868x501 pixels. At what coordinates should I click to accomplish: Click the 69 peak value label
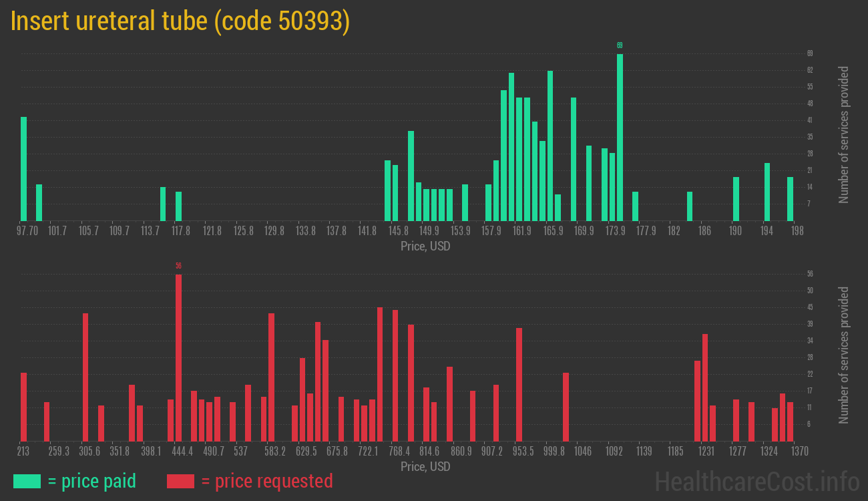pos(620,45)
